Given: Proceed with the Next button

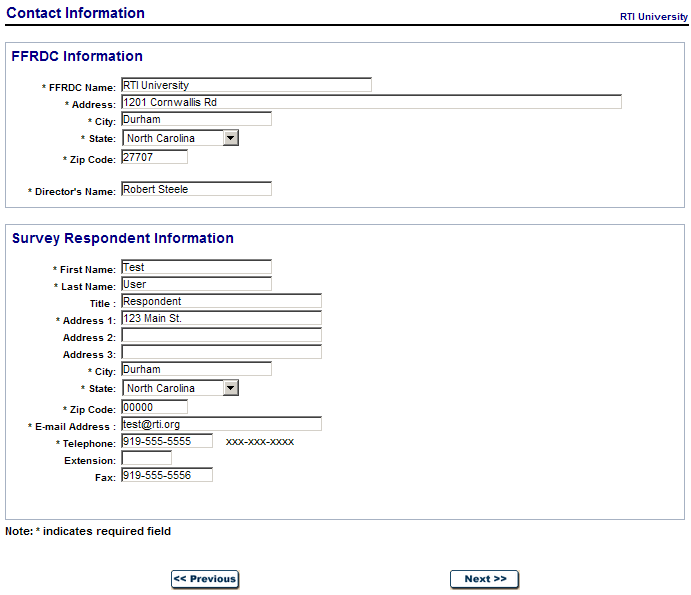Looking at the screenshot, I should click(484, 579).
